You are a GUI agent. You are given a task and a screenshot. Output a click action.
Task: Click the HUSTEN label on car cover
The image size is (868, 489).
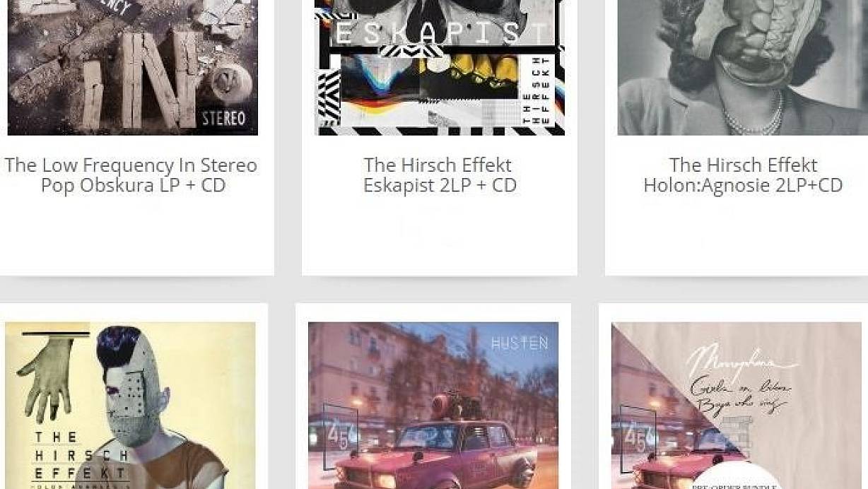pyautogui.click(x=520, y=343)
